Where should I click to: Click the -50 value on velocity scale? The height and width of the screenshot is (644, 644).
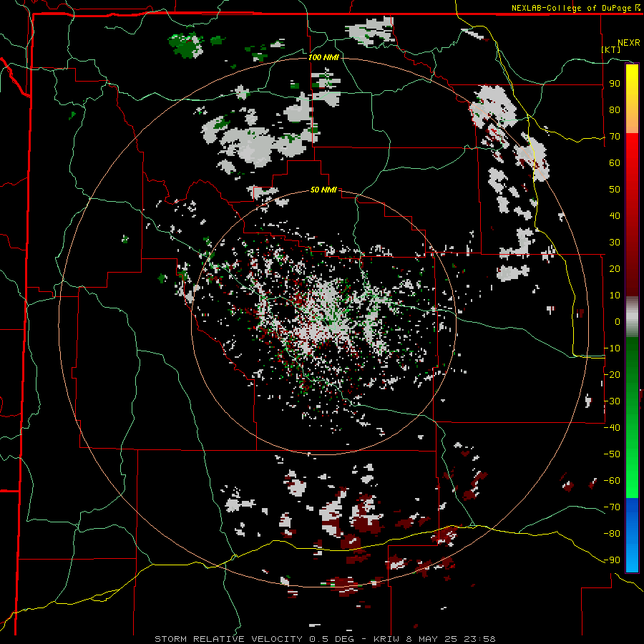pos(612,454)
